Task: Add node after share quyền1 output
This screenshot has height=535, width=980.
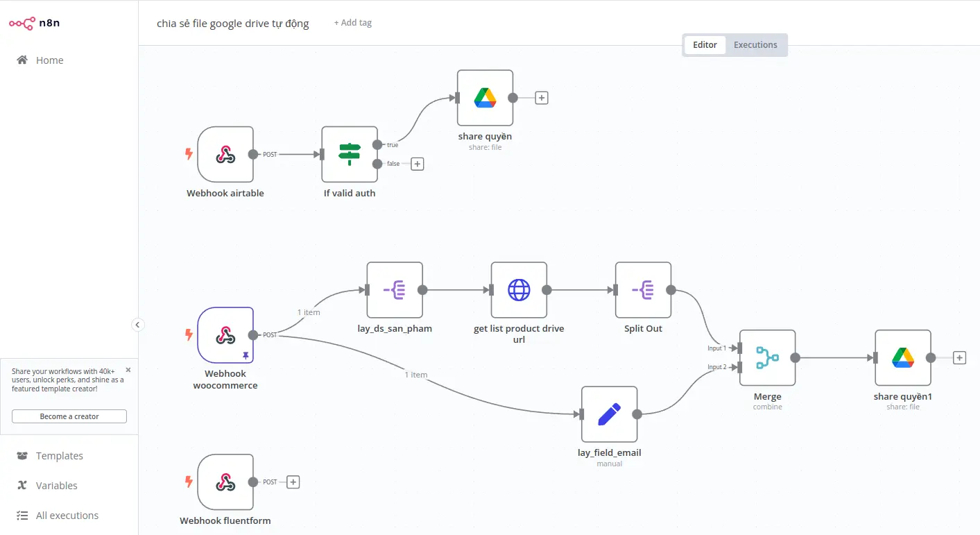Action: tap(959, 358)
